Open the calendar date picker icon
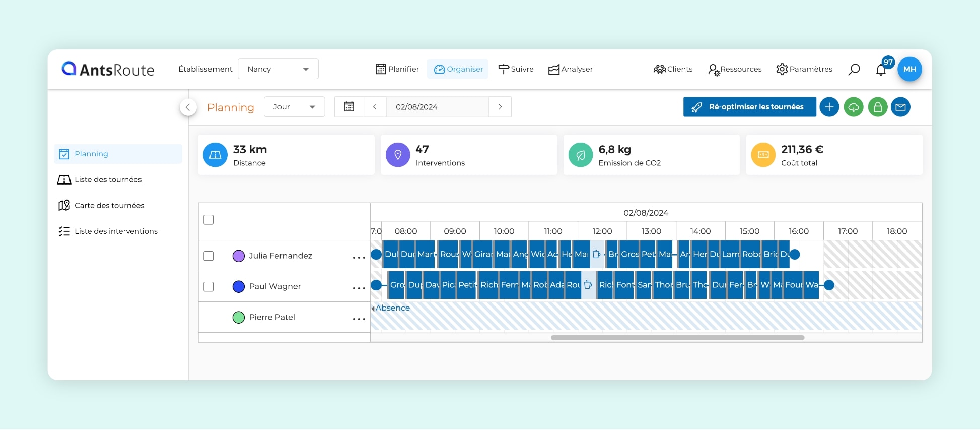Image resolution: width=980 pixels, height=430 pixels. 349,107
